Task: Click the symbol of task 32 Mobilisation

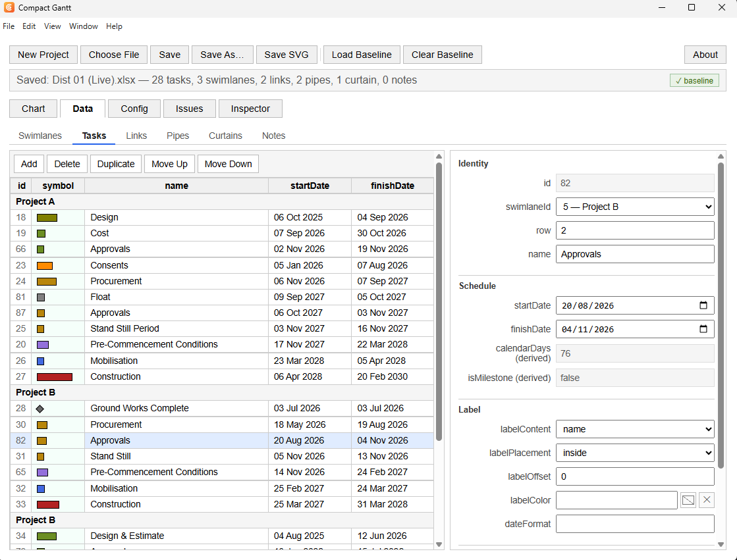Action: point(41,488)
